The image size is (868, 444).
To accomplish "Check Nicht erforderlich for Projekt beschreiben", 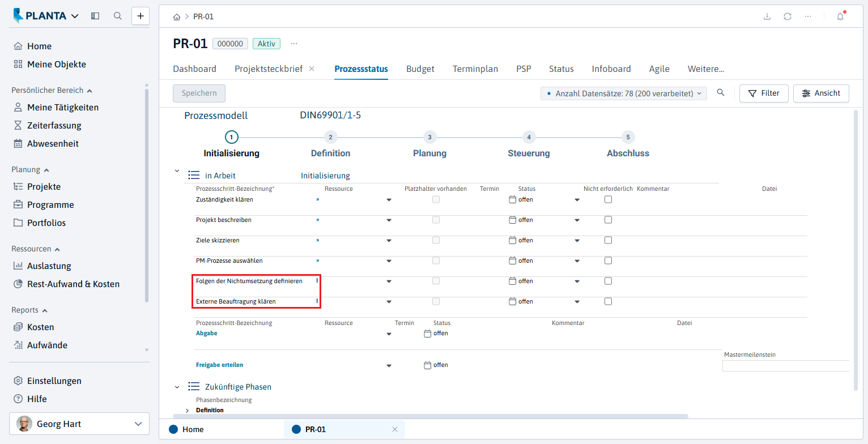I will click(608, 220).
